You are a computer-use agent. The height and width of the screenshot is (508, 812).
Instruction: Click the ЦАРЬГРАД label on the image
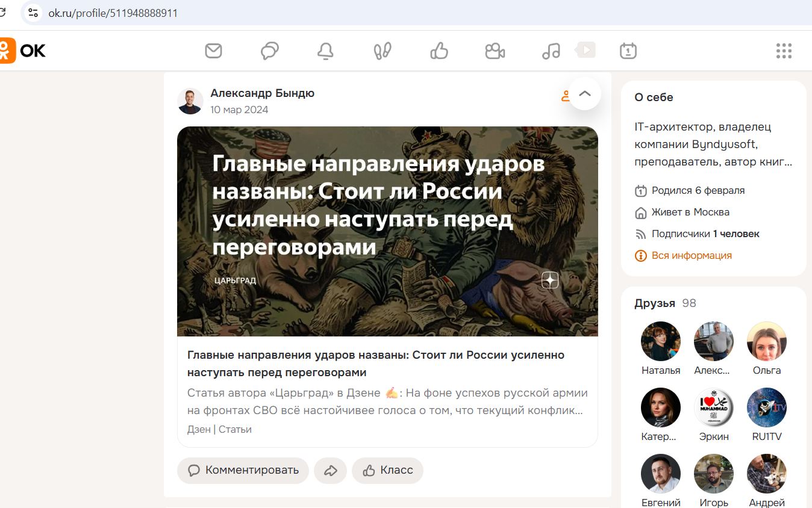[235, 280]
